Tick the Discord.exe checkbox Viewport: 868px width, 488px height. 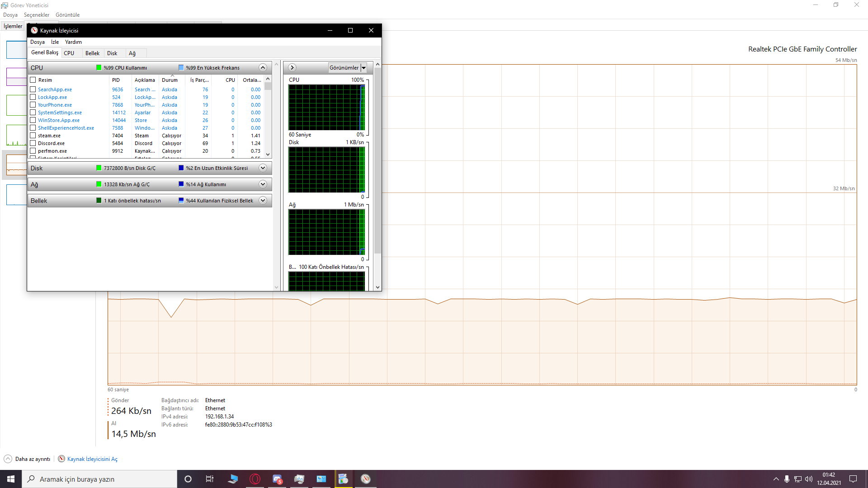[33, 143]
